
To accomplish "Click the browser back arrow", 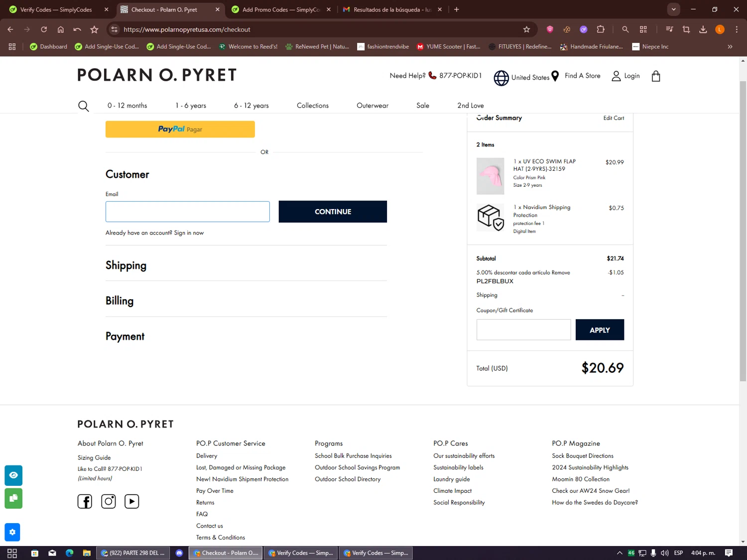I will coord(10,29).
